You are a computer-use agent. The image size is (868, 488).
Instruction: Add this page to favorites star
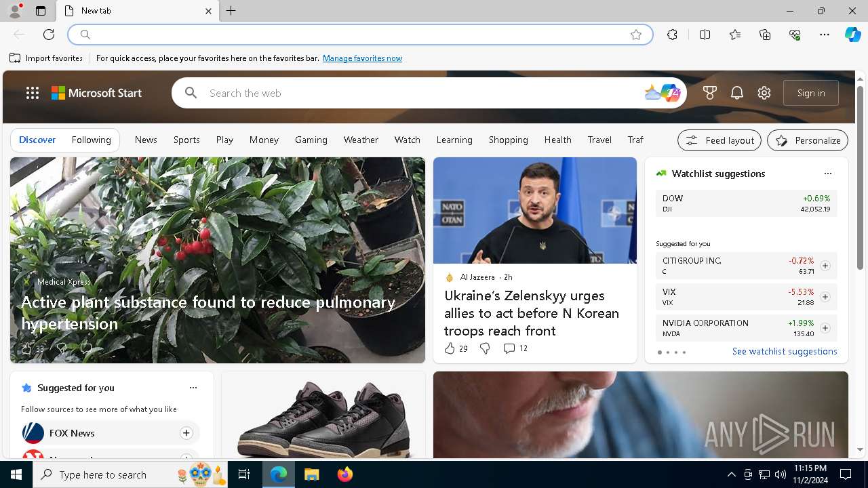[635, 35]
